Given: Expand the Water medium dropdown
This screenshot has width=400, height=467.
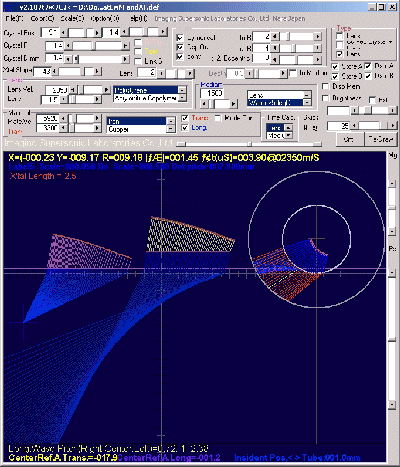Looking at the screenshot, I should click(307, 103).
